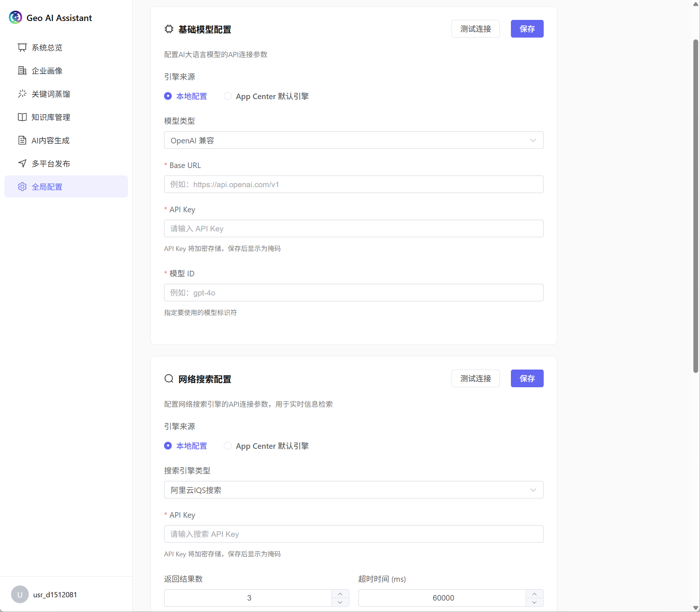Open the 搜索引擎类型 阿里云IQS搜索 dropdown
This screenshot has width=700, height=612.
tap(354, 490)
